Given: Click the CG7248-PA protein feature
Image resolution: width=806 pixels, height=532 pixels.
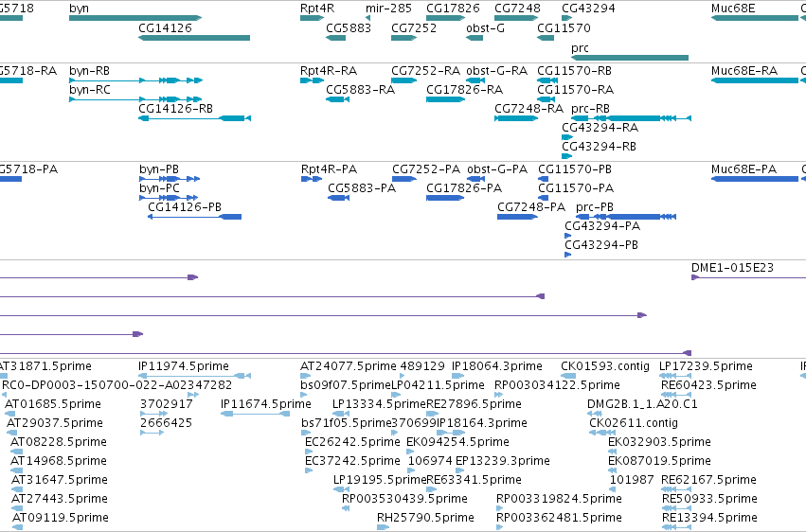Looking at the screenshot, I should [518, 217].
